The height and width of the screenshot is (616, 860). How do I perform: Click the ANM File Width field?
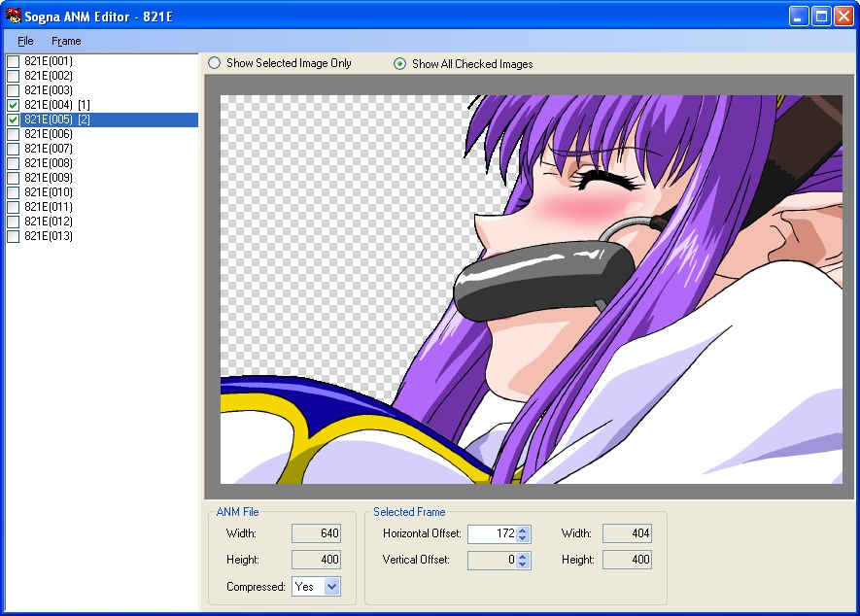point(317,533)
